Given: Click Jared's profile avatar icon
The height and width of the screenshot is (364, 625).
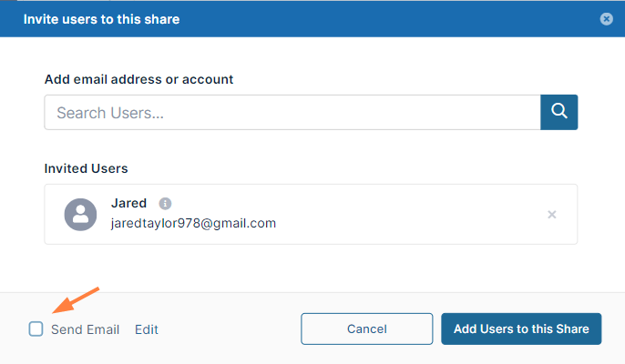Looking at the screenshot, I should click(x=80, y=214).
